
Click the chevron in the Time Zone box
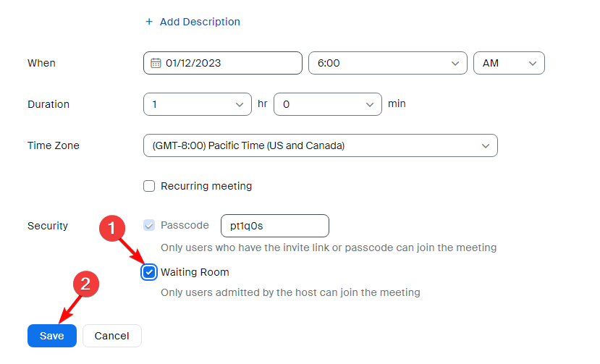(x=486, y=146)
